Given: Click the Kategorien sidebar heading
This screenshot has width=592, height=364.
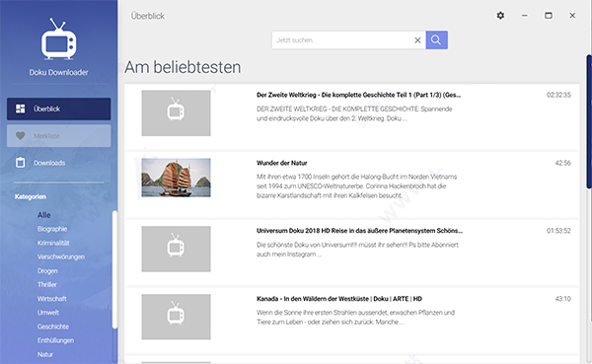Looking at the screenshot, I should pos(31,196).
